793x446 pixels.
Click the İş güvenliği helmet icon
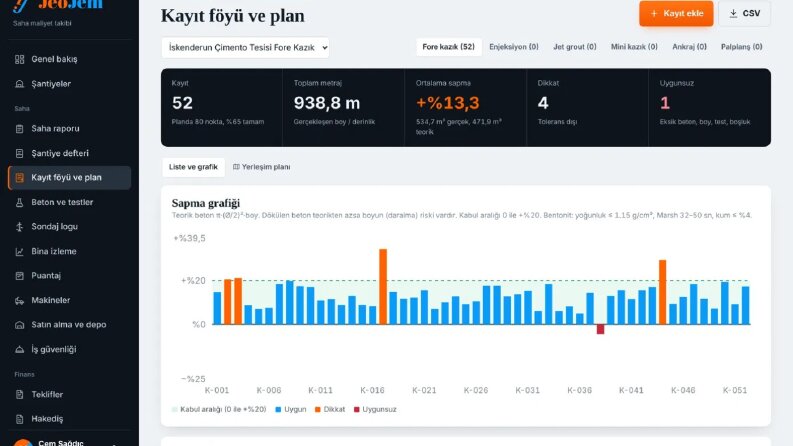pyautogui.click(x=19, y=349)
